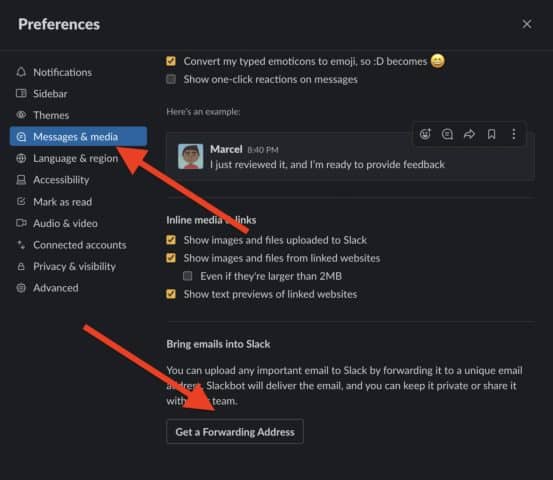Click the Notifications bell icon
553x480 pixels.
[21, 72]
